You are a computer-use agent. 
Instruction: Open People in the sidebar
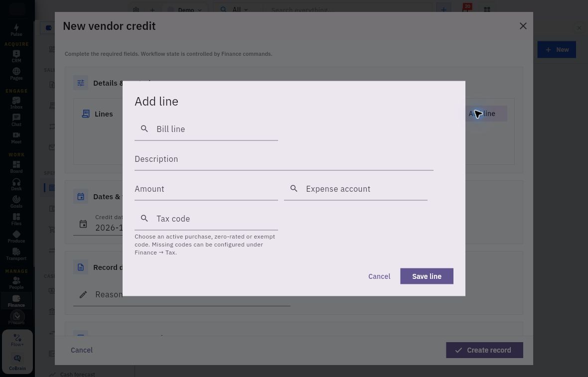click(16, 283)
